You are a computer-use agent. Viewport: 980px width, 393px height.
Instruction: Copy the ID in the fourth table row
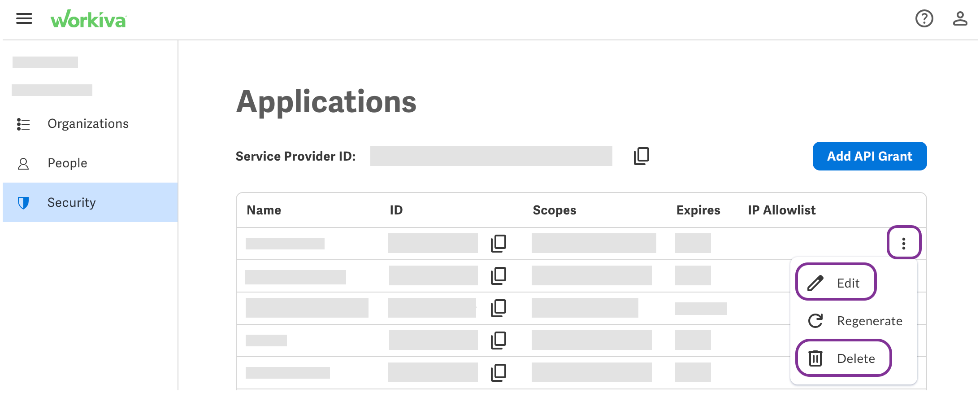coord(499,340)
